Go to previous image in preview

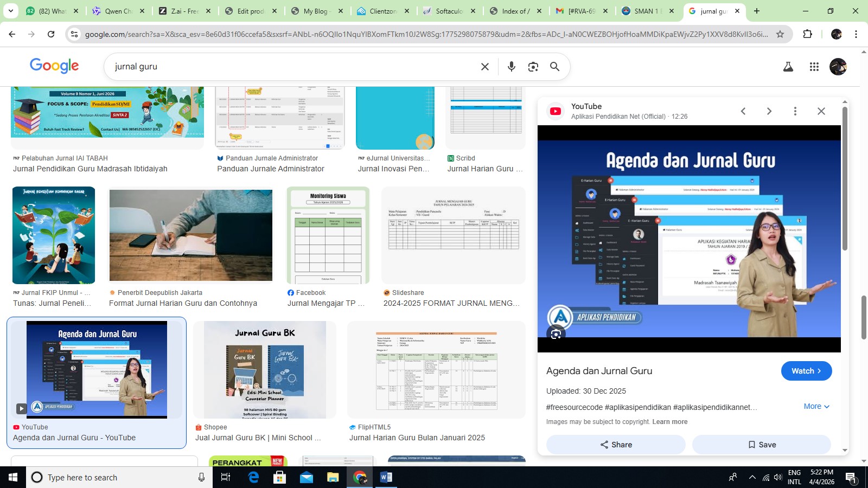point(743,111)
